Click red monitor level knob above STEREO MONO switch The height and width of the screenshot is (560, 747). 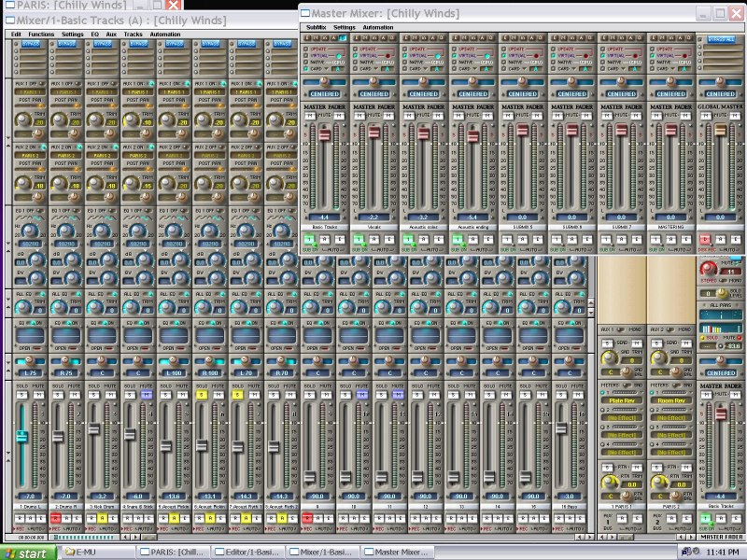[708, 269]
